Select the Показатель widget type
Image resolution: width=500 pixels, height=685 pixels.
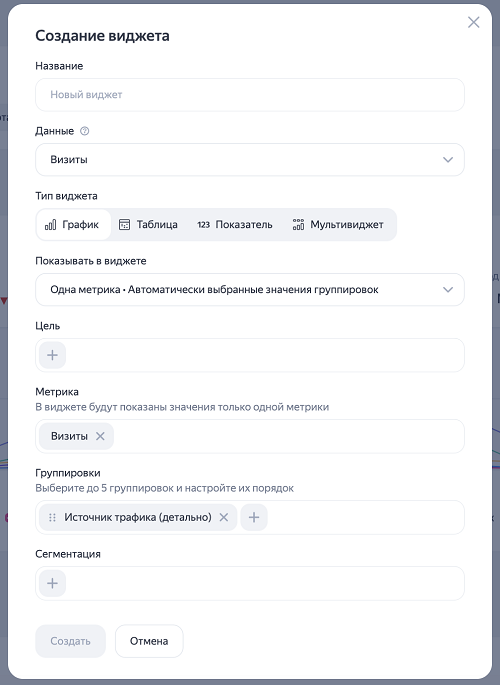click(x=235, y=225)
